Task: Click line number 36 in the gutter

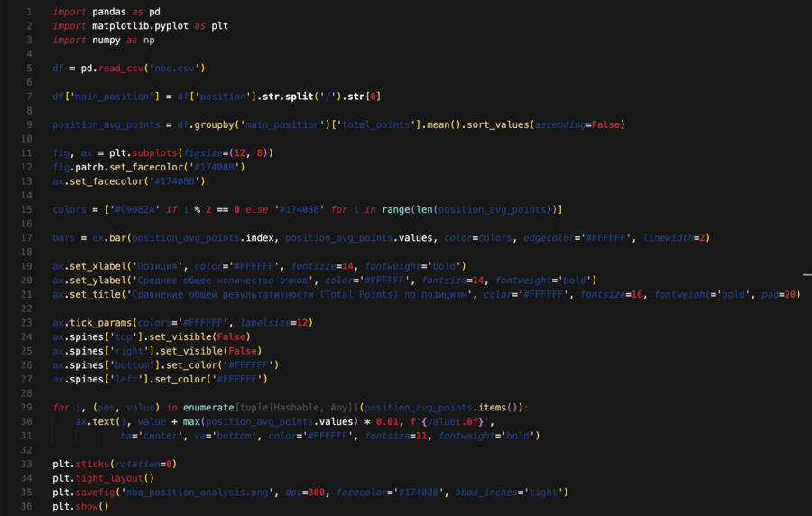Action: (x=26, y=506)
